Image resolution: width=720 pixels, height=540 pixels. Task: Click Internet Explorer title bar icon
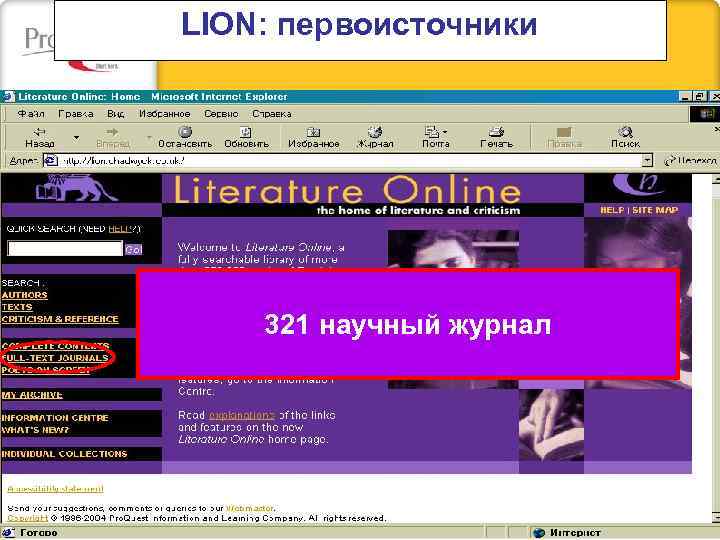[x=9, y=96]
